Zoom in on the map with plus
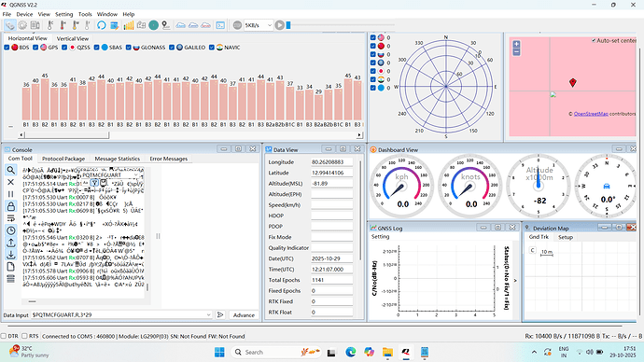The width and height of the screenshot is (644, 362). tap(516, 44)
